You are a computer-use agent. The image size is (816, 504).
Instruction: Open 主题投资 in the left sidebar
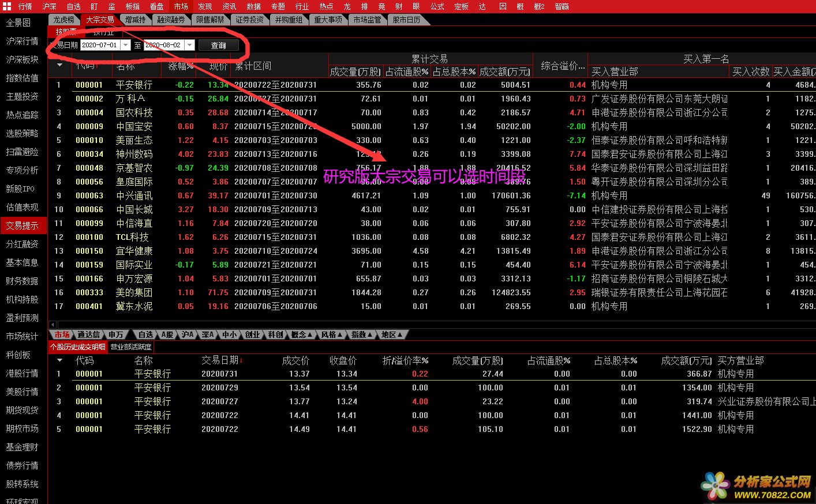[22, 96]
